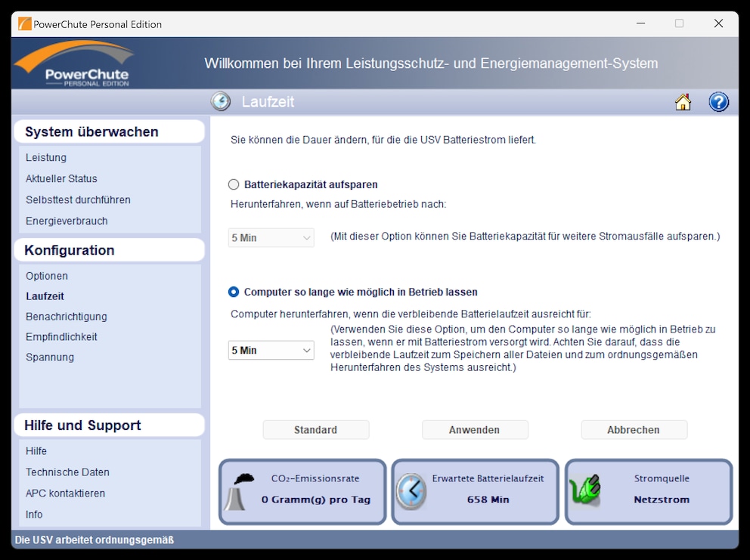The image size is (750, 560).
Task: Click the Laufzeit clock icon in the header
Action: pyautogui.click(x=221, y=101)
